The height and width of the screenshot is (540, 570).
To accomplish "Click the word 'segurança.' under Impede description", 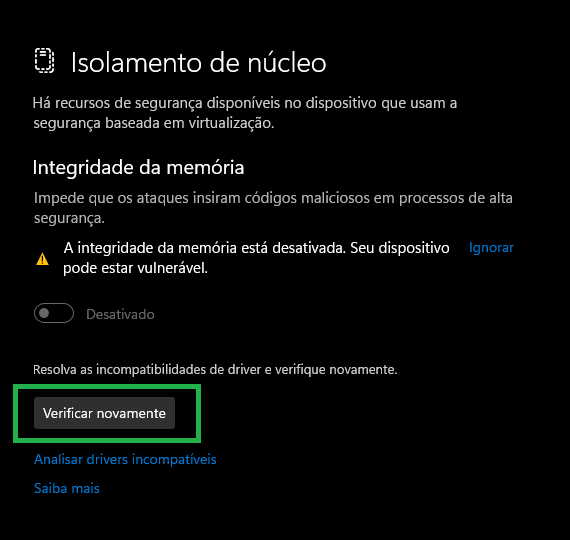I will coord(69,219).
